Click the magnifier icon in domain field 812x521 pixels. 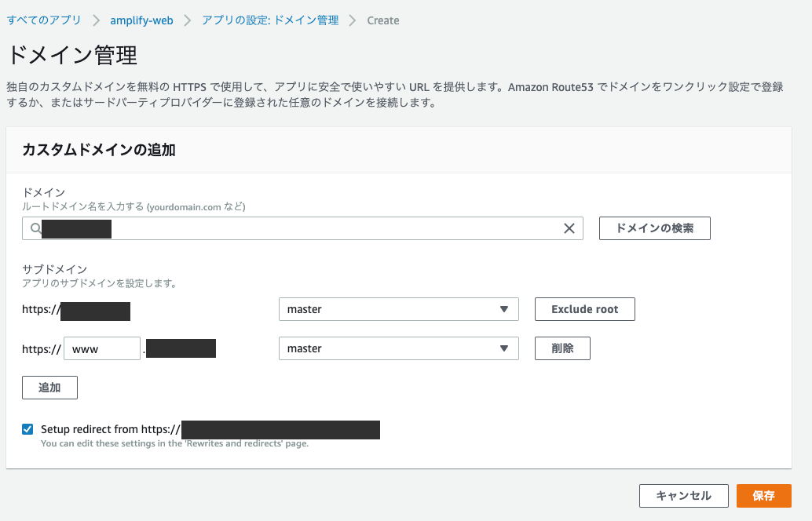pyautogui.click(x=35, y=228)
